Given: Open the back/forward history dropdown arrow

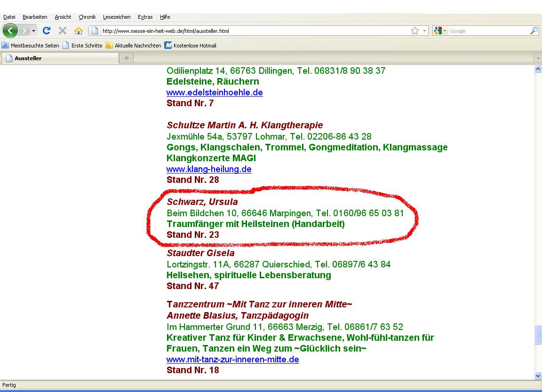Looking at the screenshot, I should click(x=33, y=31).
